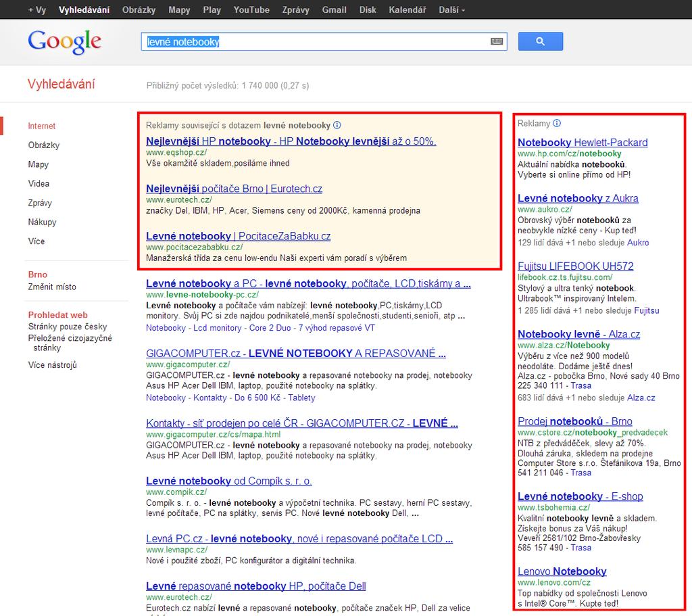This screenshot has height=616, width=692.
Task: Open Nejlevnější HP notebooky ad link
Action: (291, 141)
